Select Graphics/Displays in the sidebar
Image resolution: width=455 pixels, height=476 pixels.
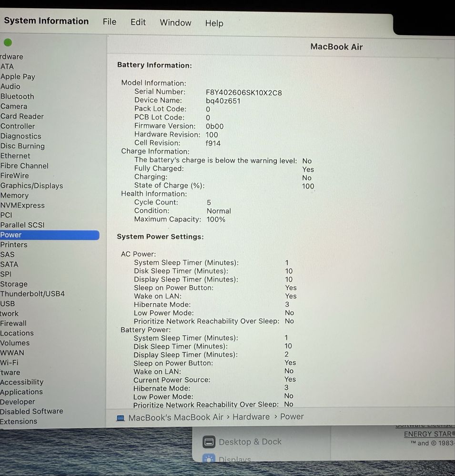(31, 186)
